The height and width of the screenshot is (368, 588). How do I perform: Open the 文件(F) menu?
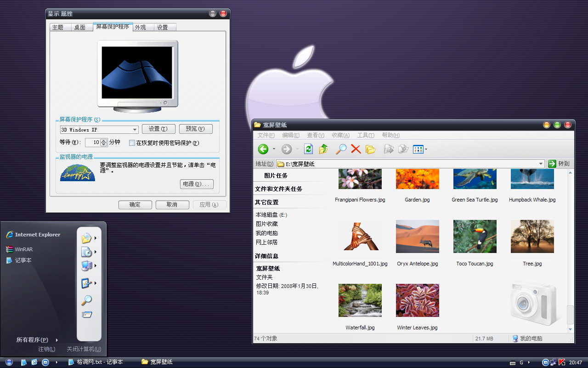click(266, 135)
